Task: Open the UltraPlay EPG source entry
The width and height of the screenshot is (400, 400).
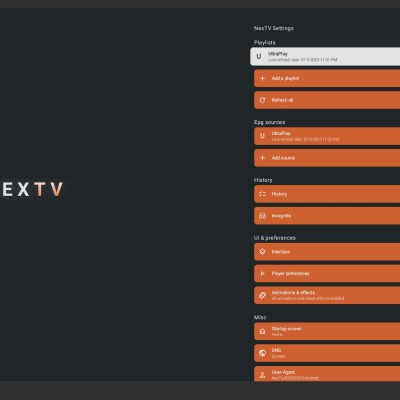Action: 327,136
